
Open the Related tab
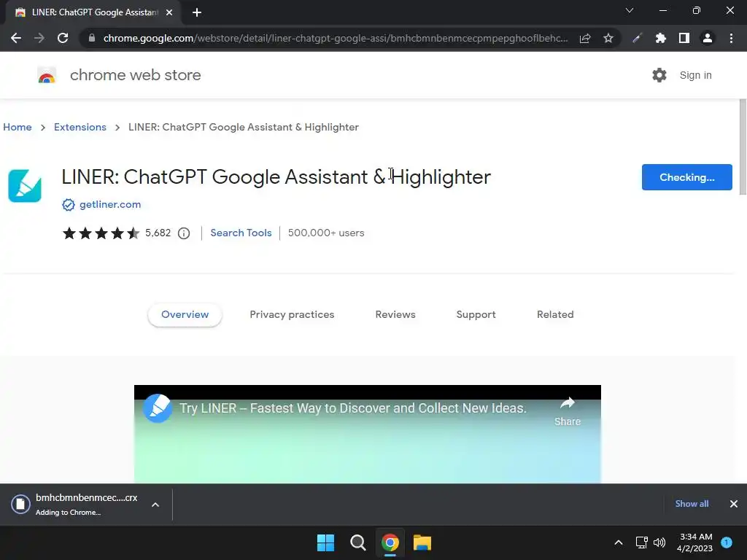[555, 315]
